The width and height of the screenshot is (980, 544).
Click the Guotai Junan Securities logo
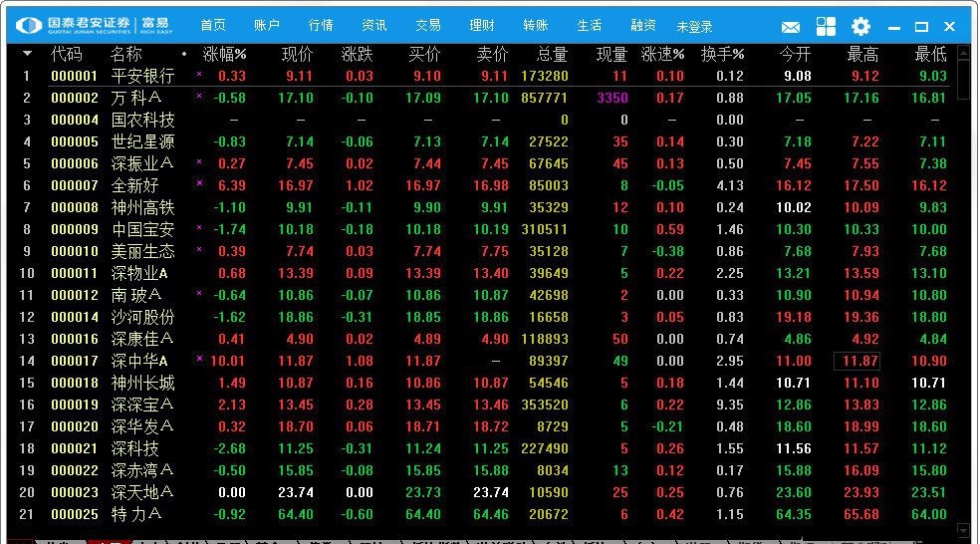coord(95,25)
